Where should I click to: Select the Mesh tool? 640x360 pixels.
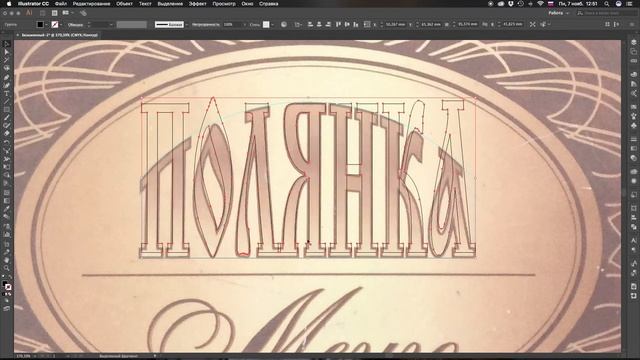click(x=7, y=193)
